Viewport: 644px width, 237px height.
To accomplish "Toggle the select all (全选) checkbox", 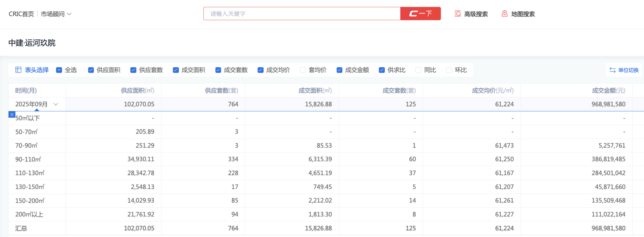I will (x=59, y=70).
